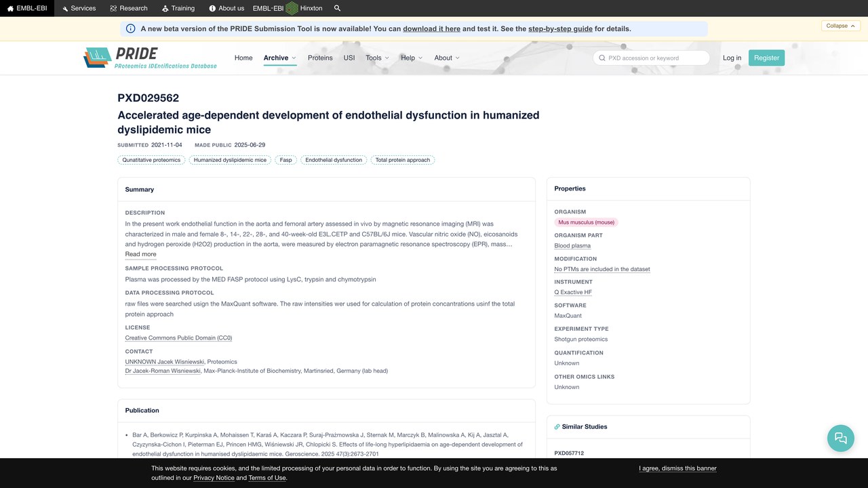
Task: Open the 'Blood plasma' organism part link
Action: (x=572, y=246)
